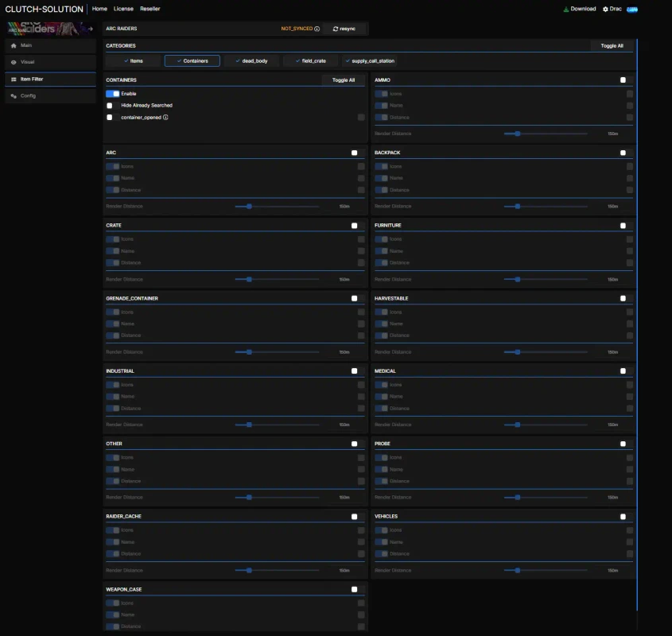
Task: Toggle Icons switch in the BACKPACK section
Action: click(x=381, y=167)
